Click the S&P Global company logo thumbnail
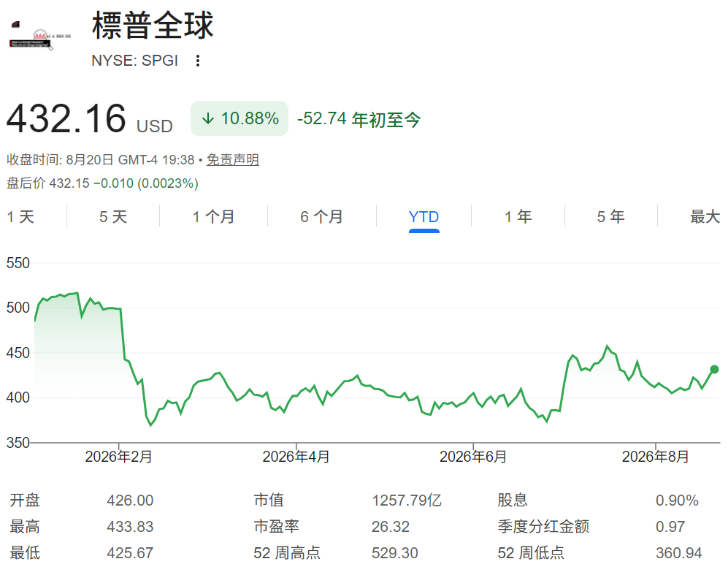Image resolution: width=728 pixels, height=567 pixels. pos(40,37)
